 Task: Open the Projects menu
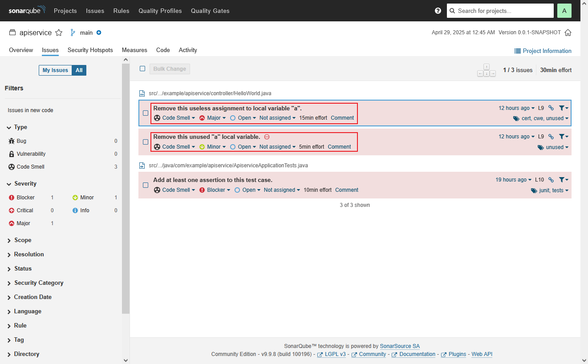[65, 11]
